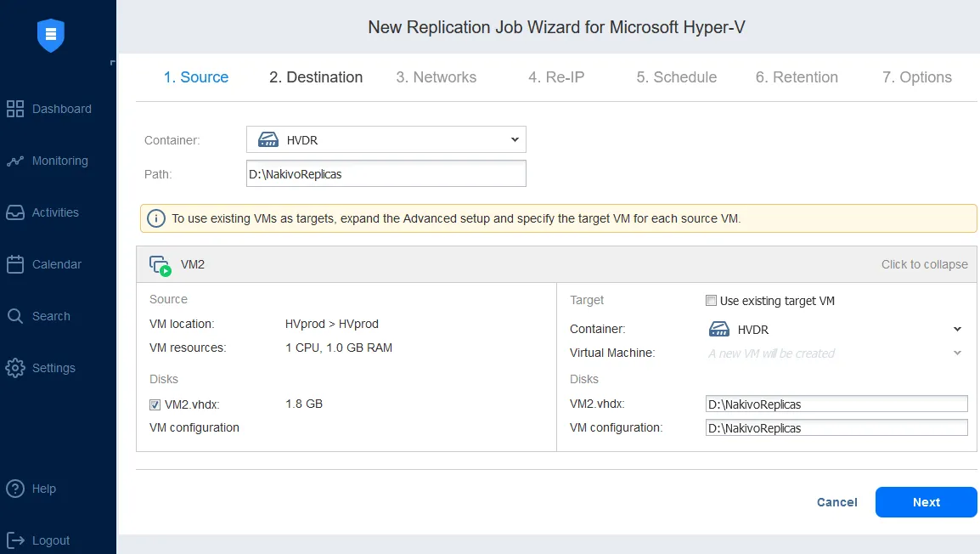The image size is (980, 554).
Task: Open the Calendar icon in sidebar
Action: point(15,264)
